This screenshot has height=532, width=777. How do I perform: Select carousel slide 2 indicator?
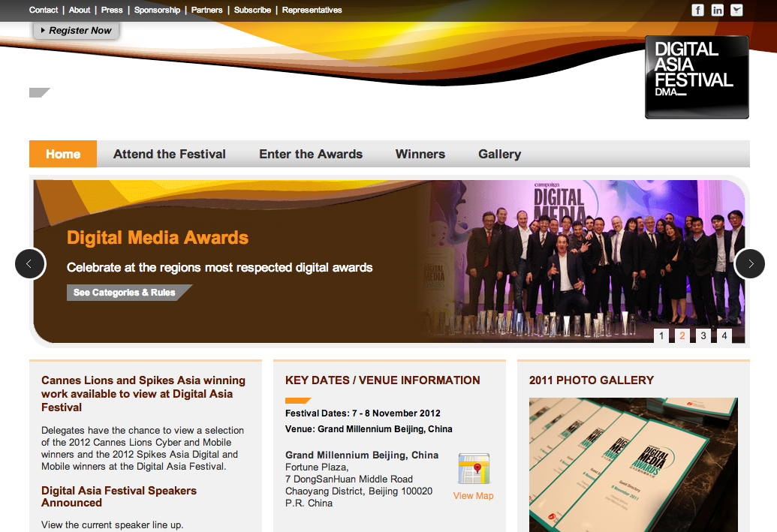click(682, 336)
